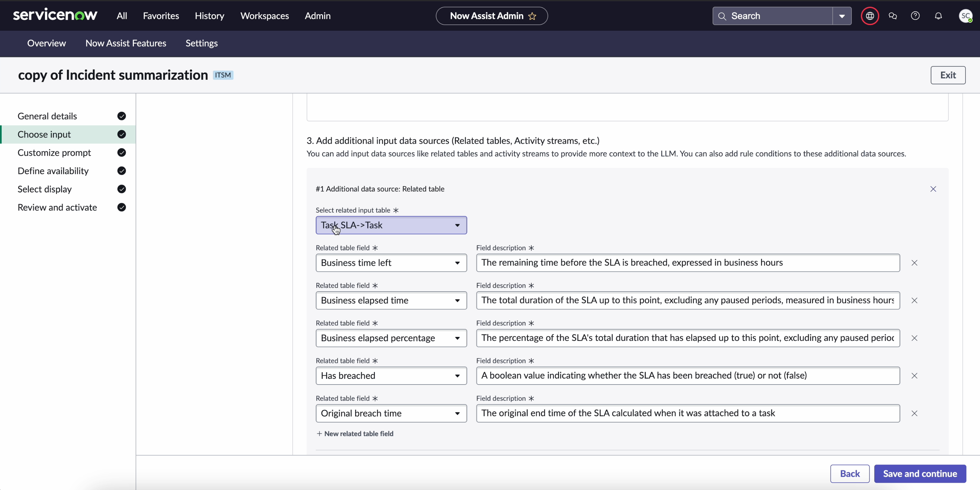Edit the Business elapsed percentage description field
980x490 pixels.
tap(688, 338)
